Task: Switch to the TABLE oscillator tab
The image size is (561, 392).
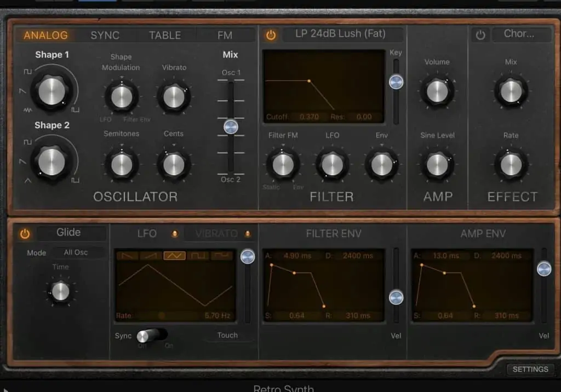Action: (165, 35)
